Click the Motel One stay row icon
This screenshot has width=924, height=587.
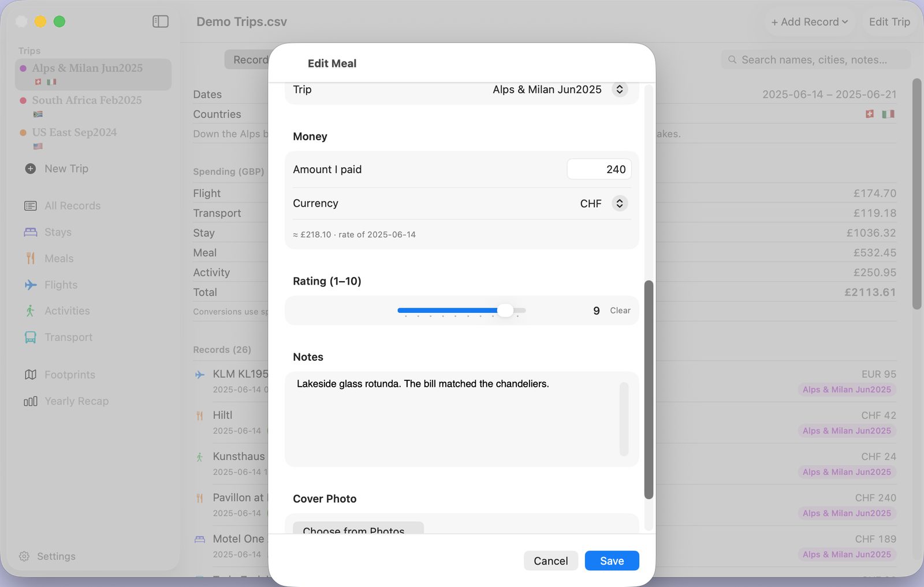(x=200, y=539)
